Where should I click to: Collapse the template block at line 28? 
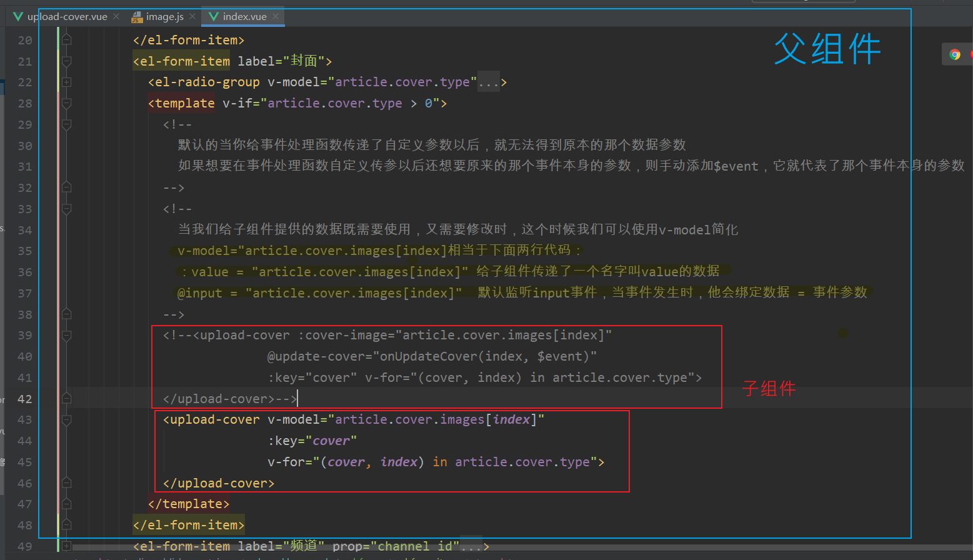[x=67, y=103]
